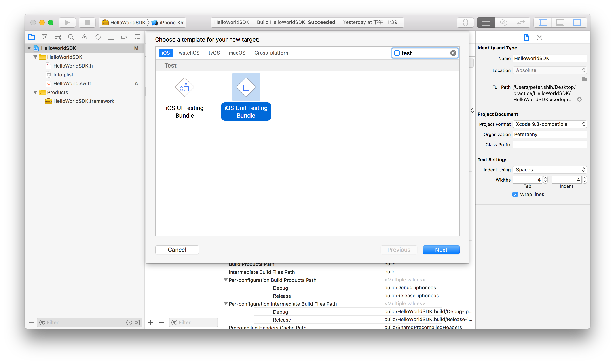The width and height of the screenshot is (615, 364).
Task: Select the Cross-platform tab
Action: click(x=272, y=53)
